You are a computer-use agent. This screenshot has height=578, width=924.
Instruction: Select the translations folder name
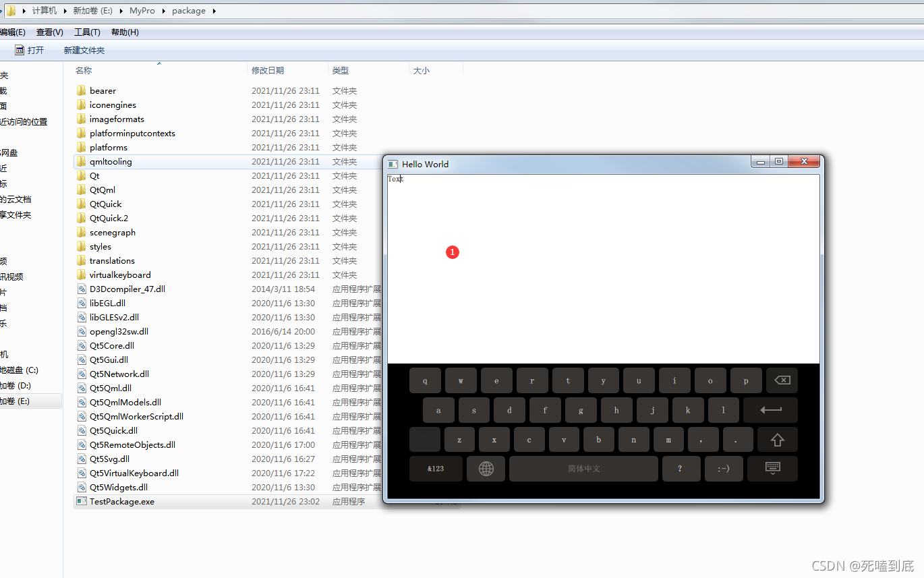(112, 260)
